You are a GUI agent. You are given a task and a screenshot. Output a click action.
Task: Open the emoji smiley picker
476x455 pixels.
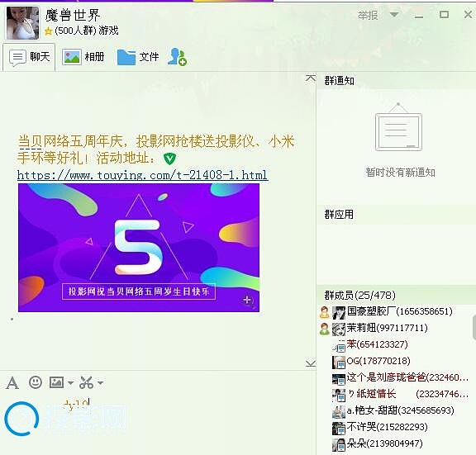tap(36, 382)
